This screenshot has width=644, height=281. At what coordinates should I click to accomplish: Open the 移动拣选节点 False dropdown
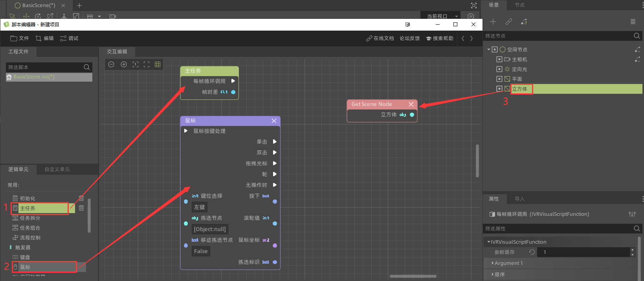pyautogui.click(x=201, y=251)
